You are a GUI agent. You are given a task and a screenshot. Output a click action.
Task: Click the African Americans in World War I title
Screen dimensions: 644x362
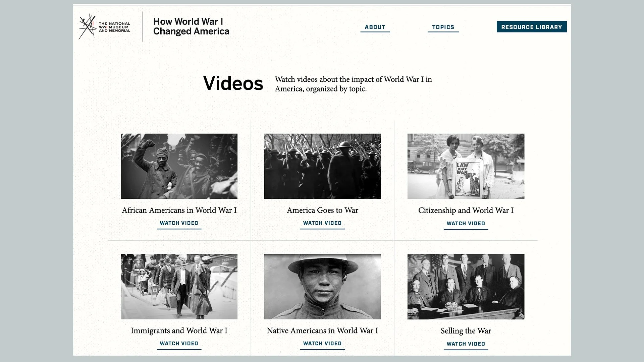(x=179, y=210)
